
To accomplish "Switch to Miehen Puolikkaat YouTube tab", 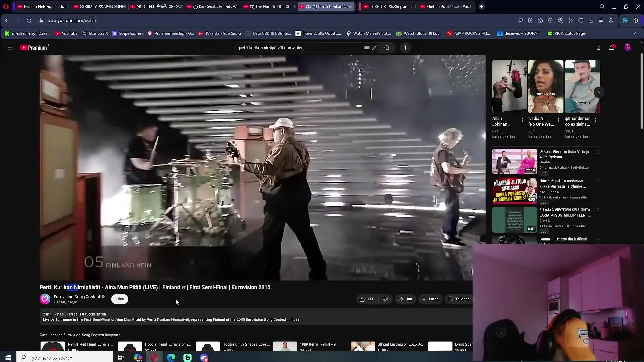I will click(445, 7).
